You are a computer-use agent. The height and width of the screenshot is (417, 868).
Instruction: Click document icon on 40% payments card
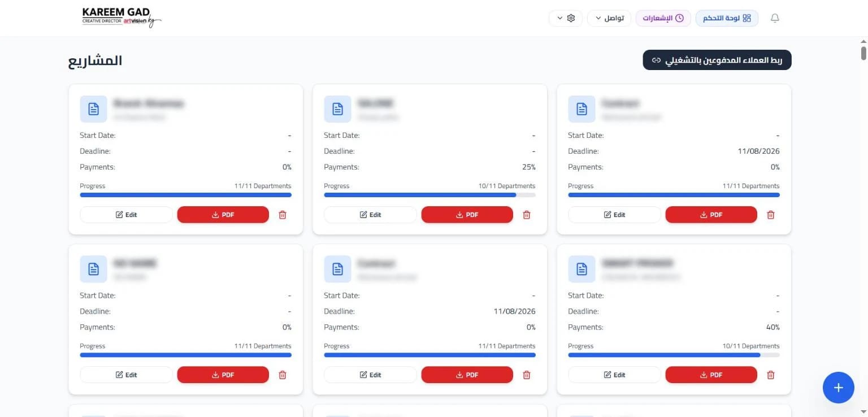pos(581,269)
